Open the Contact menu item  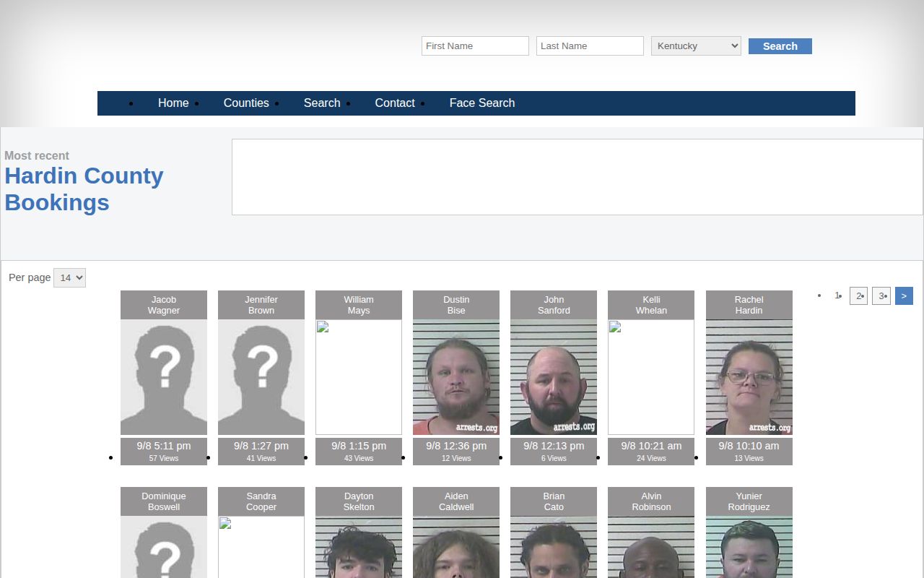[x=395, y=103]
